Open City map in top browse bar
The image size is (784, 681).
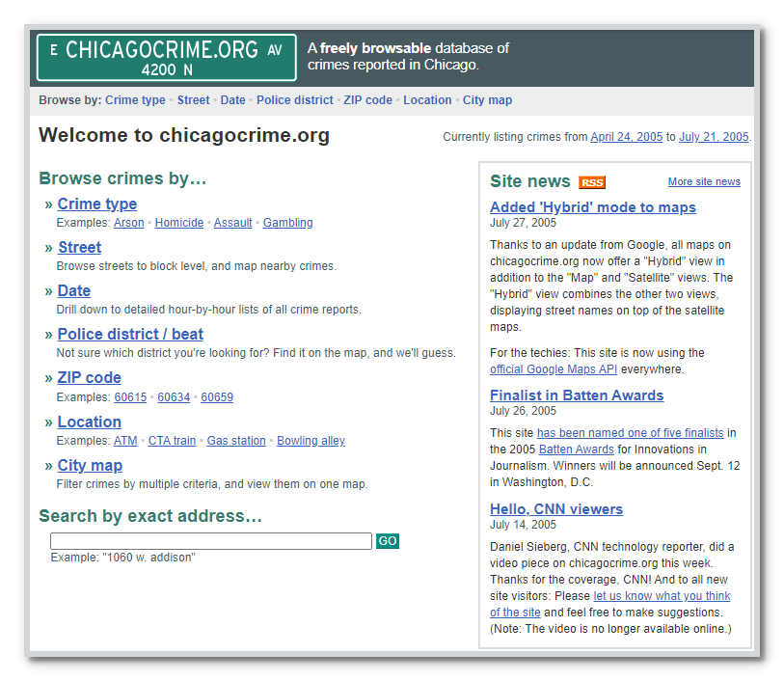tap(488, 100)
